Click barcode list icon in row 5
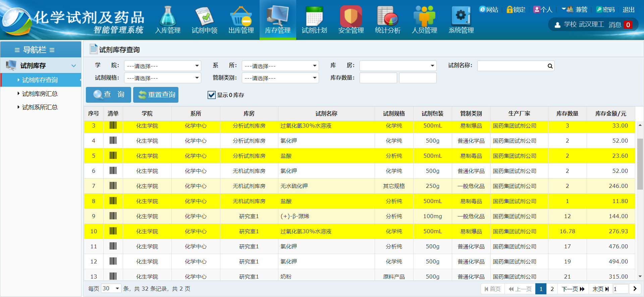The image size is (644, 297). (x=113, y=155)
